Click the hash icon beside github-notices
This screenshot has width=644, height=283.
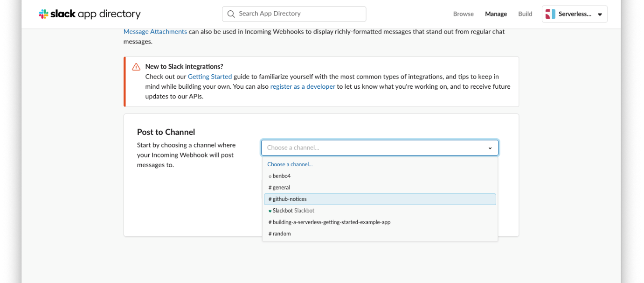pos(269,199)
